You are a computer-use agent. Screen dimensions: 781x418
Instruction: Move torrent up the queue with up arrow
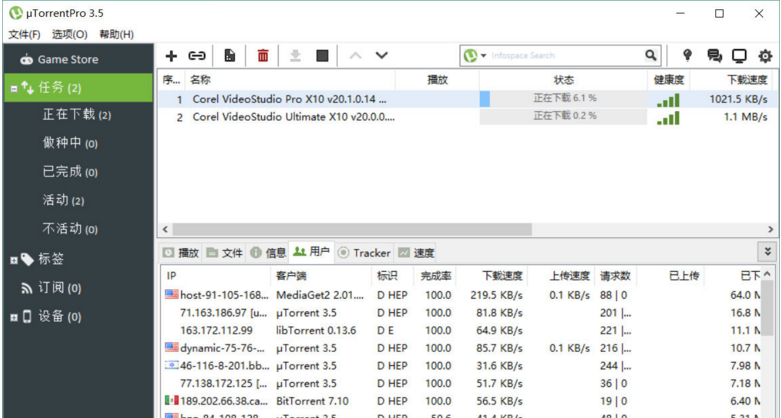[x=355, y=55]
